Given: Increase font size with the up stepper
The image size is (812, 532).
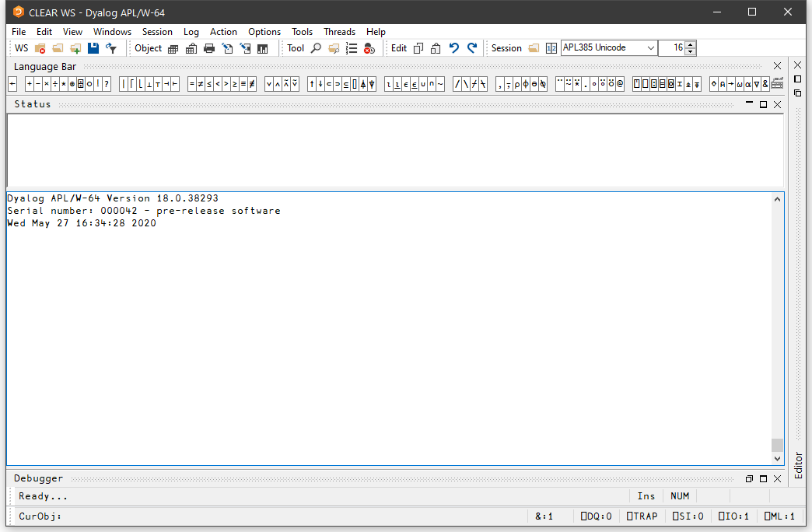Looking at the screenshot, I should [x=691, y=44].
